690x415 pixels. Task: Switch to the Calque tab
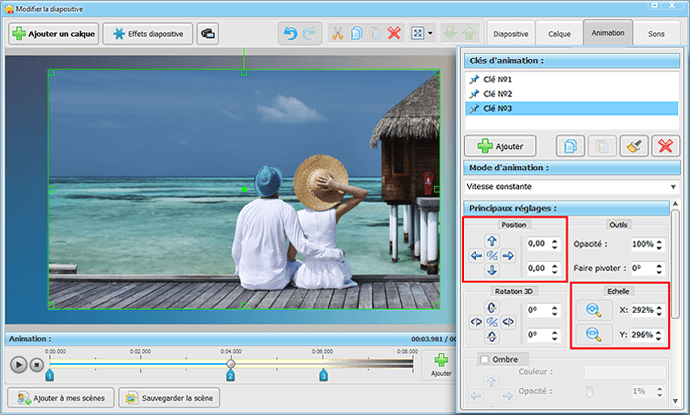click(559, 33)
